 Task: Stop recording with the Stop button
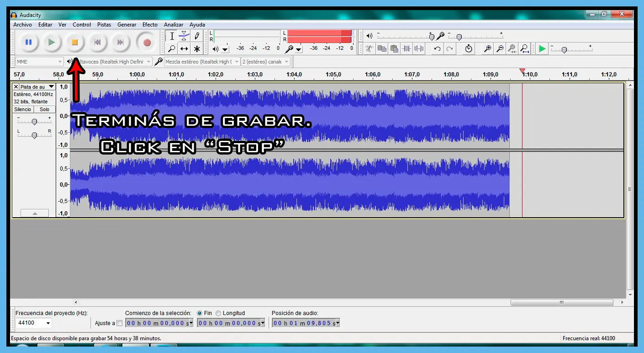tap(74, 43)
